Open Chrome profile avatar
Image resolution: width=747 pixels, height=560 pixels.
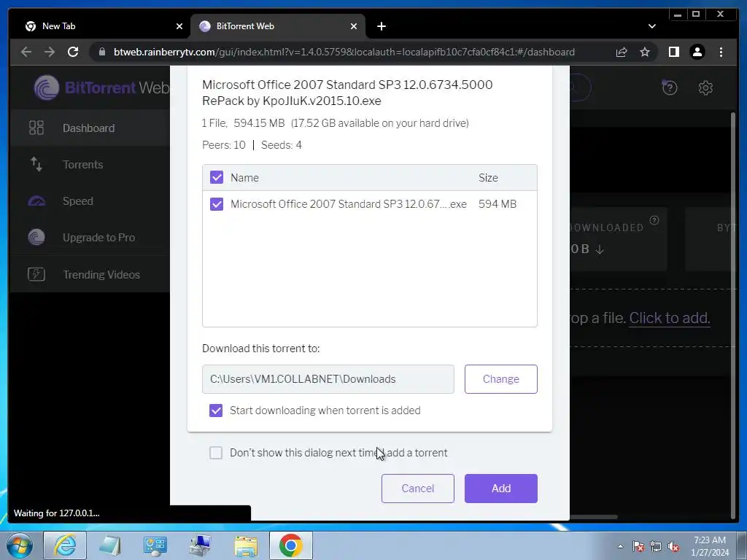(697, 52)
